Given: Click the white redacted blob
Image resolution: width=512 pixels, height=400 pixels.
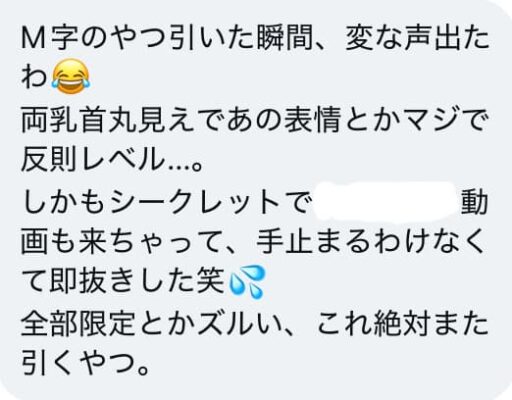Looking at the screenshot, I should click(x=384, y=201).
